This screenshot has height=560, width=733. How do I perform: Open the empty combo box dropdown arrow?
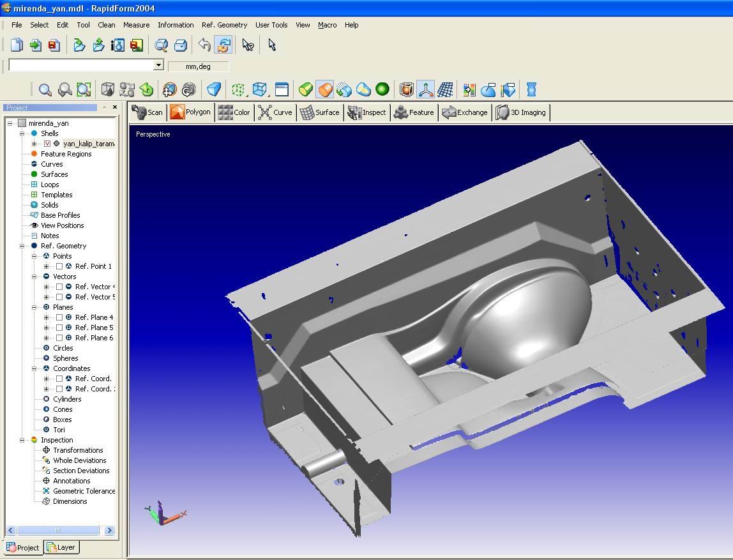(x=158, y=65)
